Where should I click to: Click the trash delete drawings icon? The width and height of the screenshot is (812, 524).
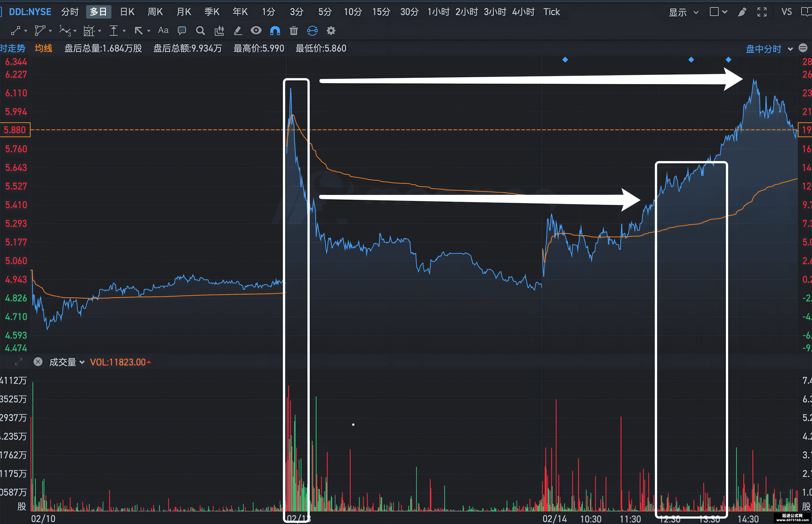[294, 31]
